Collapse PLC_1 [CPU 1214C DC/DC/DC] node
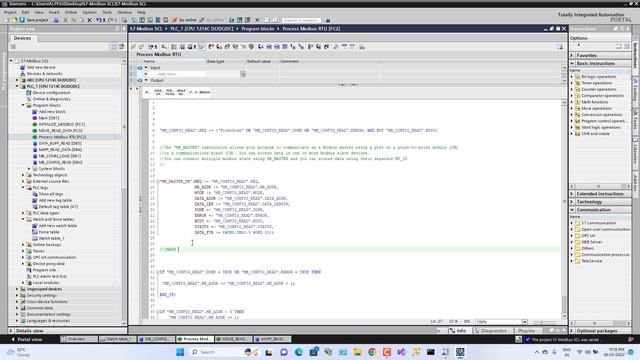The image size is (640, 360). [x=17, y=86]
